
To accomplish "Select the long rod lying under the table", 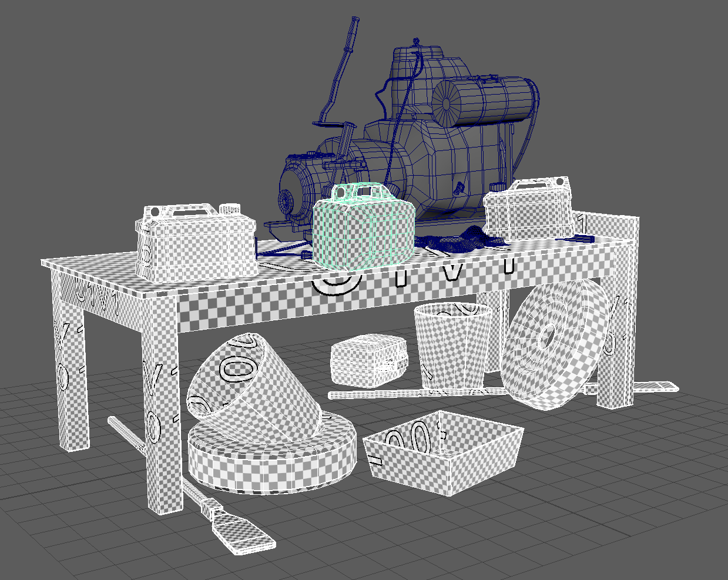I will (411, 393).
